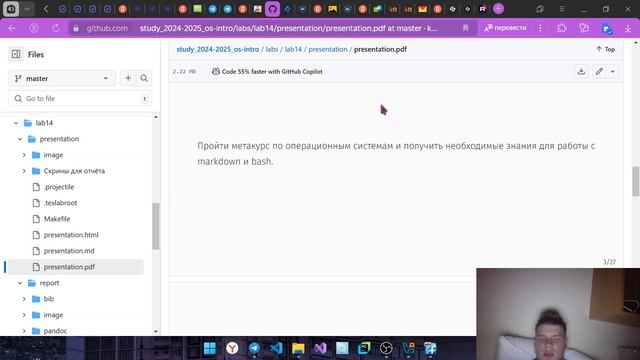Screen dimensions: 640x360
Task: Collapse the report folder
Action: tap(20, 283)
